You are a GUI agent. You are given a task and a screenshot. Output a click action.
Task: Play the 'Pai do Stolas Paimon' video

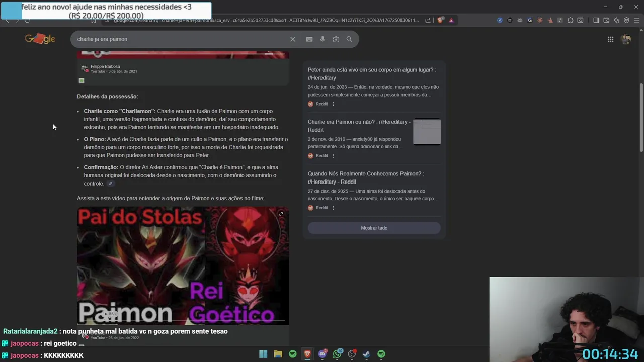(x=183, y=265)
